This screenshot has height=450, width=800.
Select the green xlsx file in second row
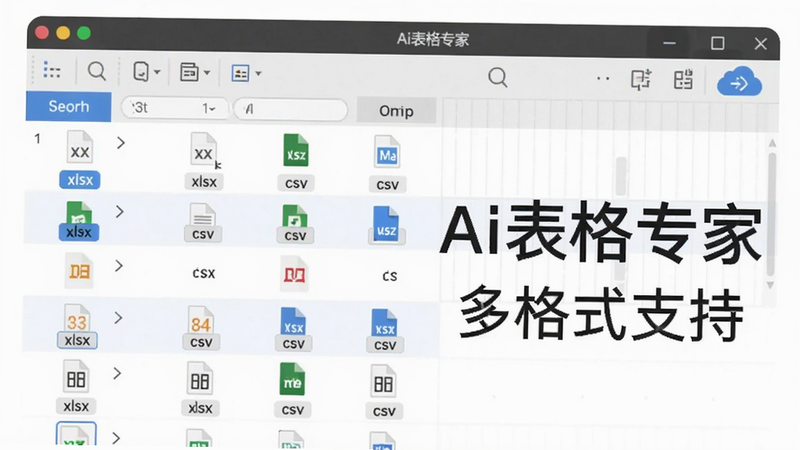click(79, 220)
